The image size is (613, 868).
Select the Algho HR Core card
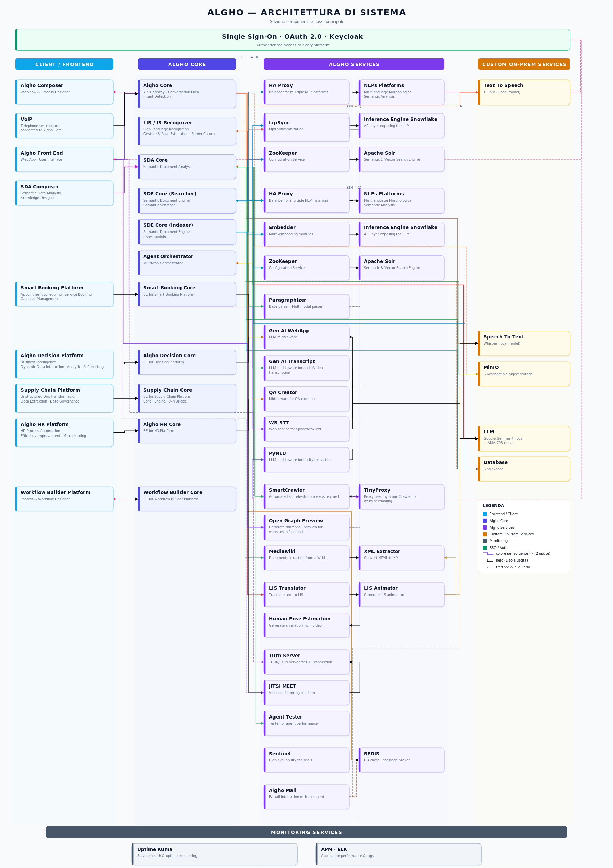click(187, 431)
